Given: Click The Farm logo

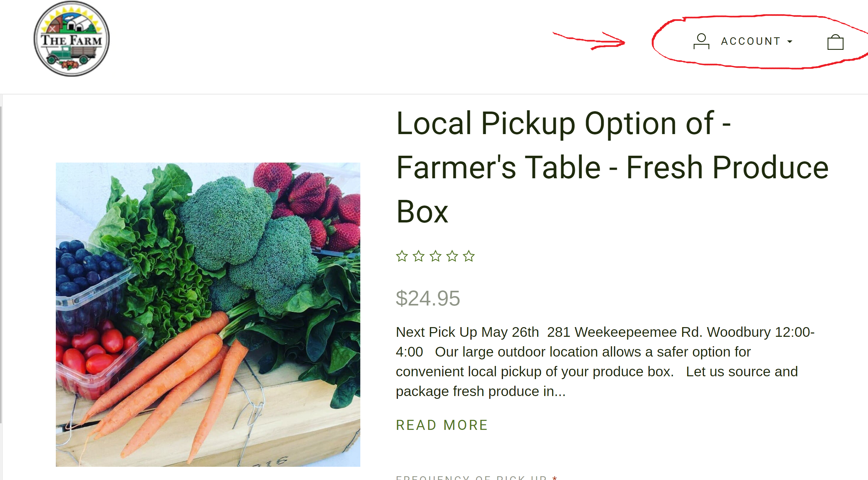Looking at the screenshot, I should [72, 39].
